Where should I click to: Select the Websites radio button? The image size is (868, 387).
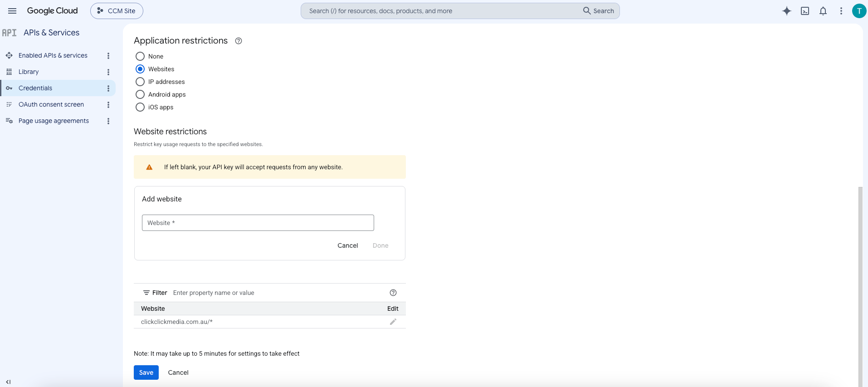140,69
